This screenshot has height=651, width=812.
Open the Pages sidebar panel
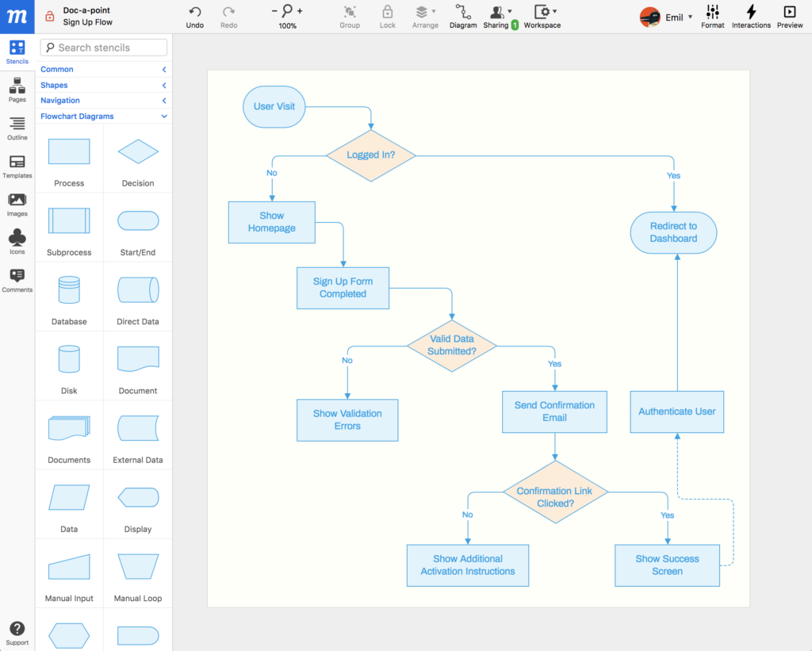pos(17,90)
